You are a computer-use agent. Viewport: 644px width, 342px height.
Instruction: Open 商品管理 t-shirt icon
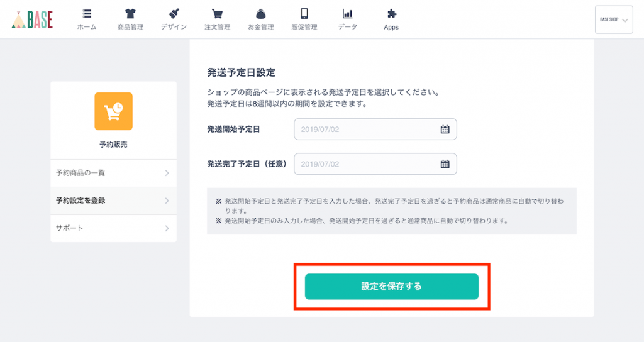[130, 14]
